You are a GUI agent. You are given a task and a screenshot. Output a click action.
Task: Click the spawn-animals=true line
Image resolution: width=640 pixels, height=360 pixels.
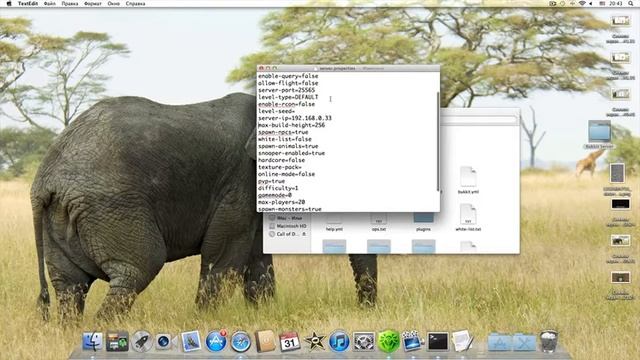pyautogui.click(x=288, y=146)
